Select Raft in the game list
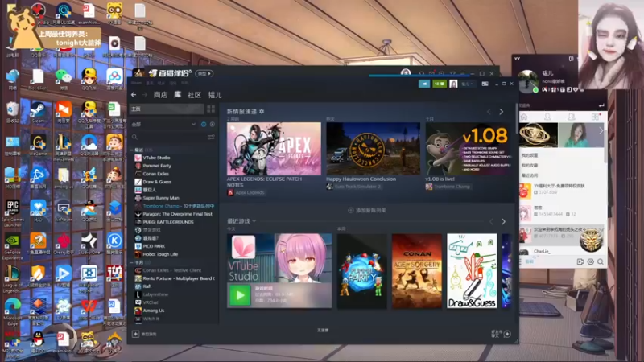This screenshot has height=362, width=644. [x=147, y=286]
